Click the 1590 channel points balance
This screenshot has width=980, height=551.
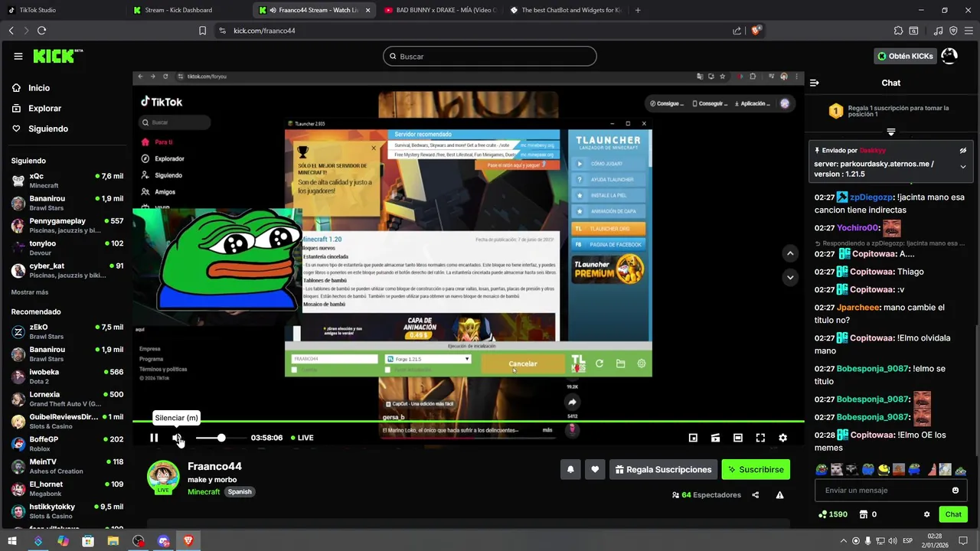click(833, 514)
